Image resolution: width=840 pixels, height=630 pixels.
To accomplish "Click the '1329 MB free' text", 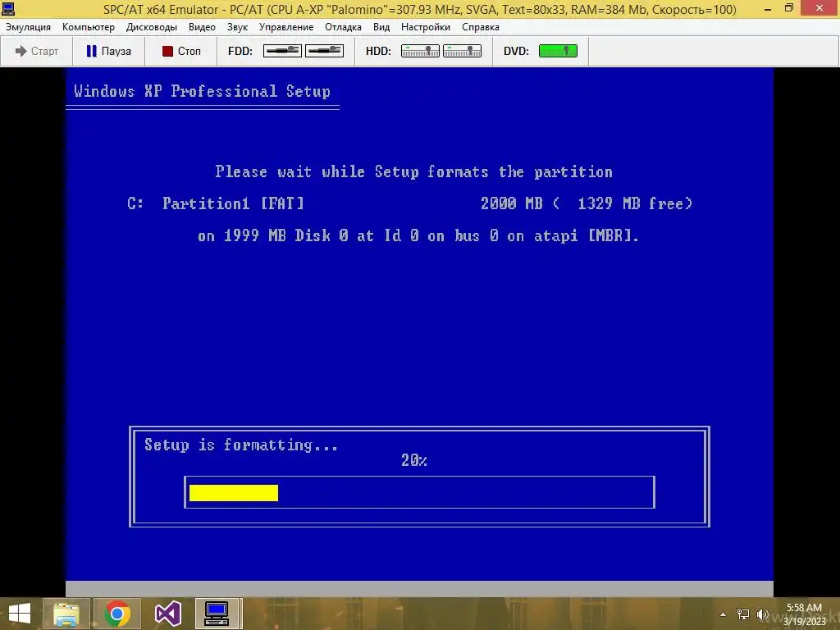I will click(630, 203).
